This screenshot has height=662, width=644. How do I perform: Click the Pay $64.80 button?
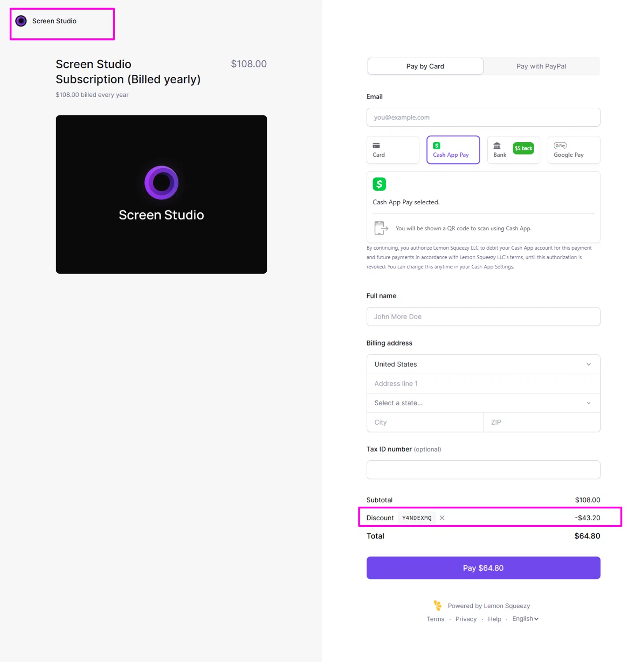click(483, 568)
